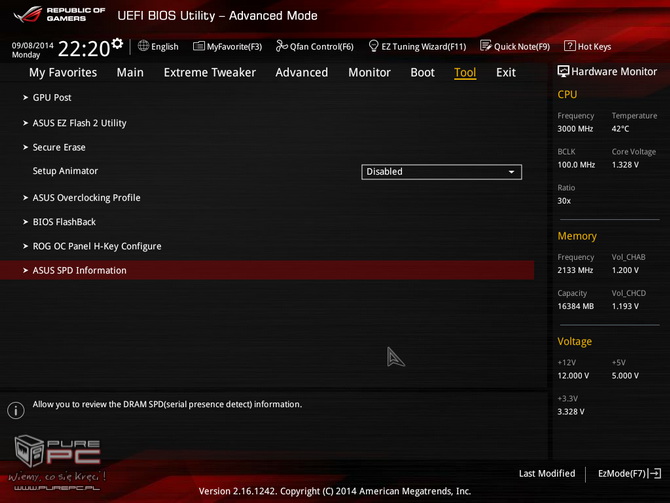Click Vol_CHAB value 1.200 V
Image resolution: width=670 pixels, height=503 pixels.
coord(625,270)
